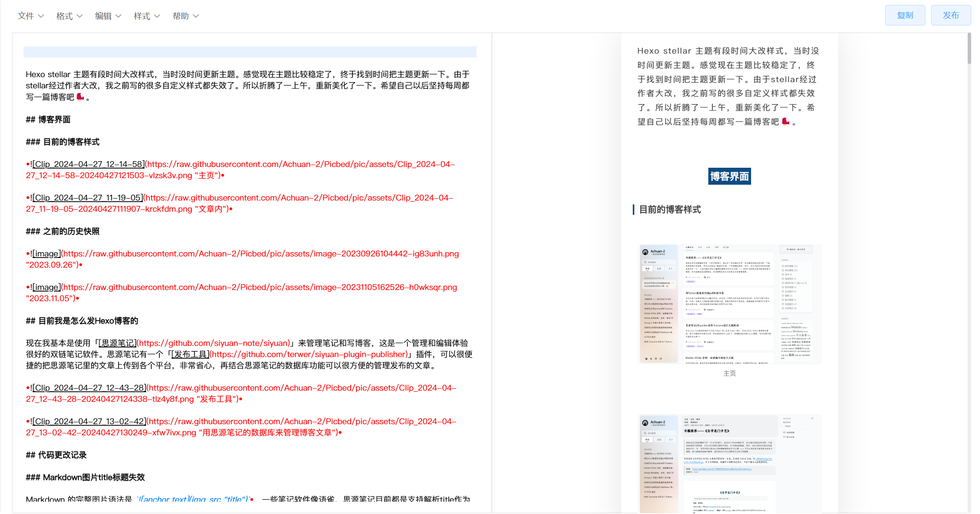Image resolution: width=980 pixels, height=514 pixels.
Task: Click the 发布工具 plugin link text
Action: [x=190, y=354]
